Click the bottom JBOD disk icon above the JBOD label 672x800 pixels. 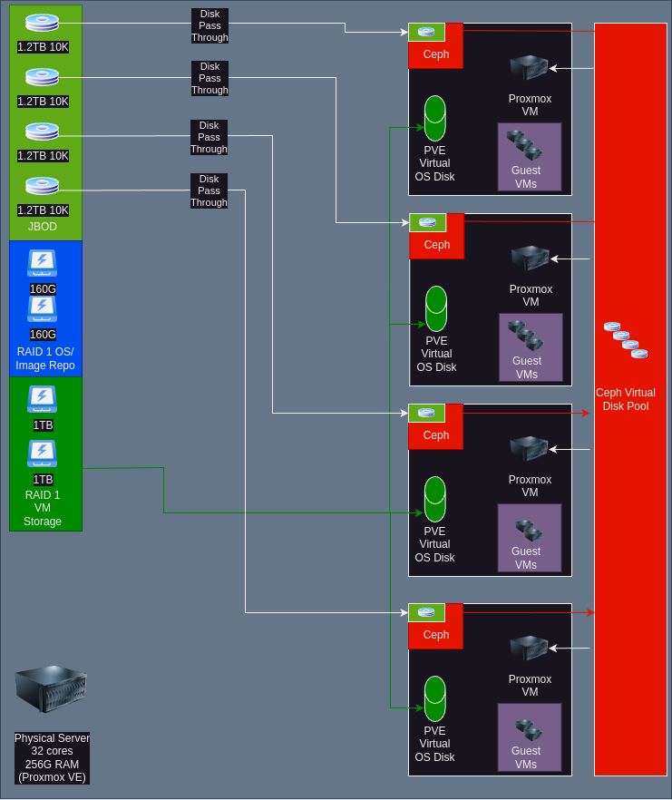(x=42, y=186)
